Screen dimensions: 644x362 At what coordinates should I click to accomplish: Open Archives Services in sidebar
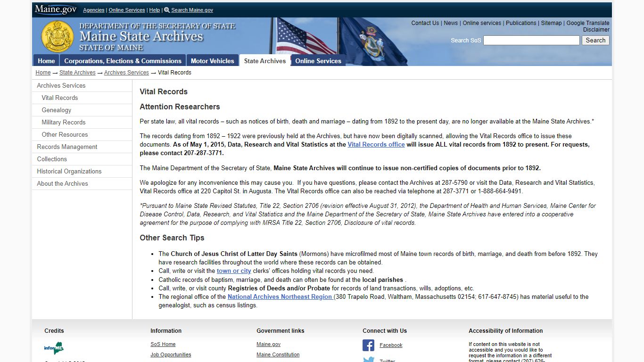pos(82,85)
